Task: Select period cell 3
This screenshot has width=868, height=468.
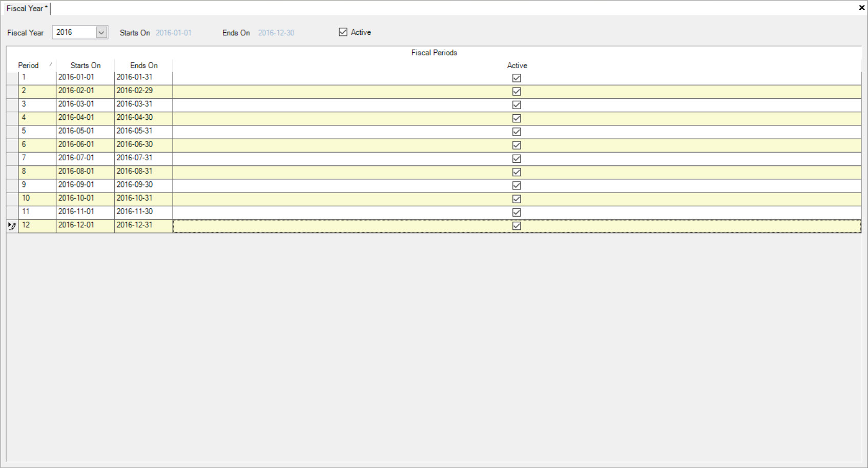Action: coord(37,105)
